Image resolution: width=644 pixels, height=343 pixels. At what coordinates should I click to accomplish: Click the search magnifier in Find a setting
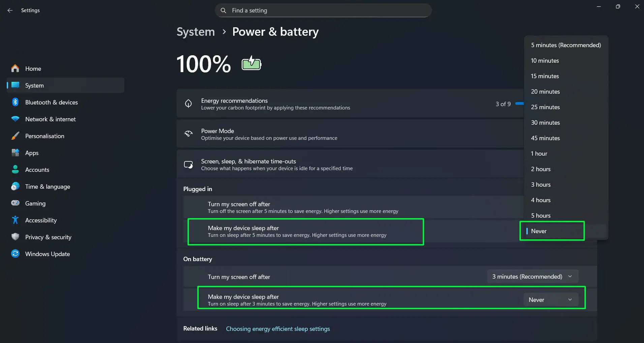(223, 10)
